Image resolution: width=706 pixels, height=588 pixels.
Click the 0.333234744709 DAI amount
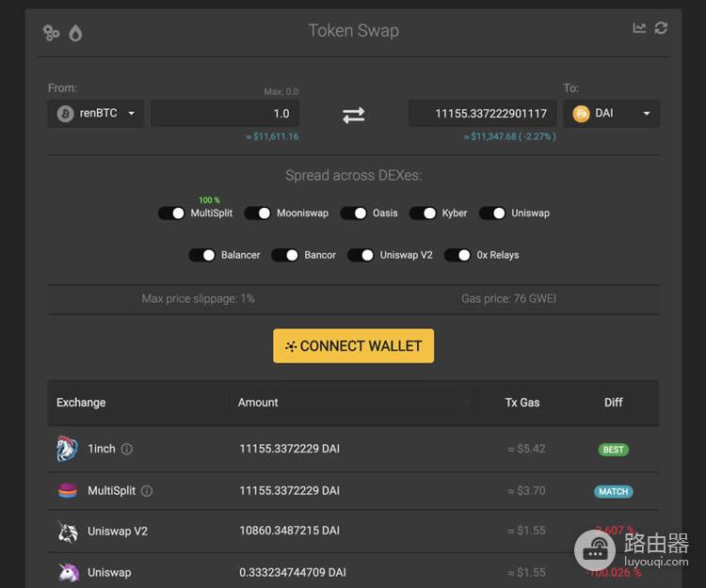click(293, 572)
